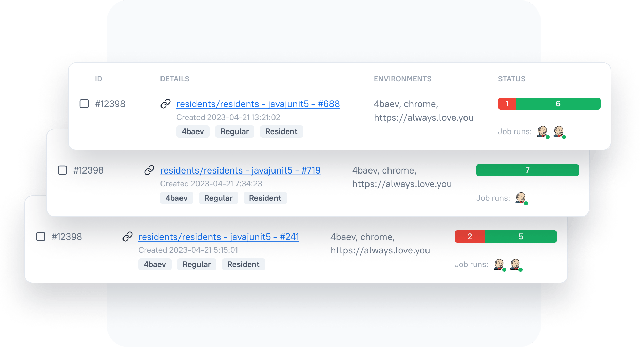Select the checkbox for the #719 launch row
This screenshot has width=644, height=347.
point(62,170)
